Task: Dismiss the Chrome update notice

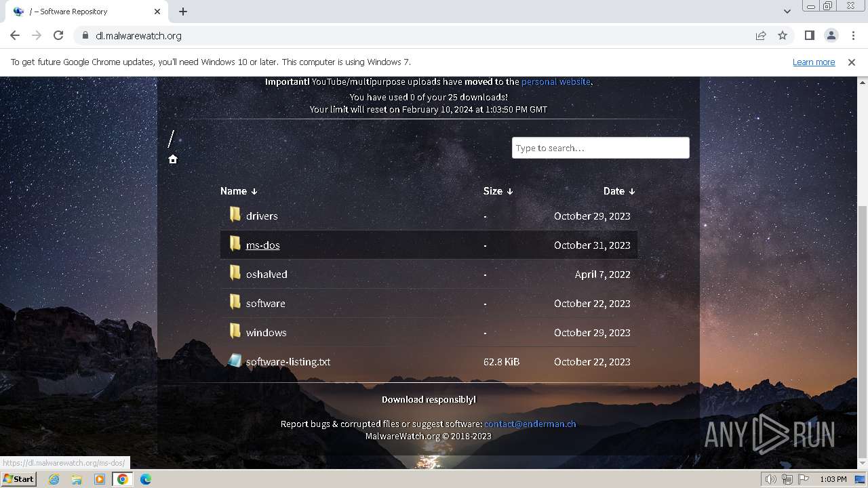Action: pos(852,62)
